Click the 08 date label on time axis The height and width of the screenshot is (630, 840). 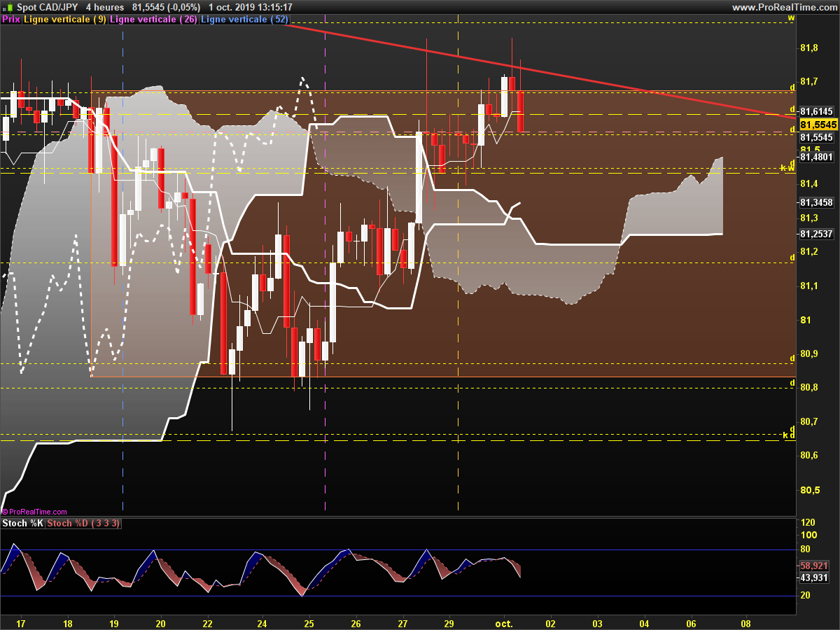[745, 623]
